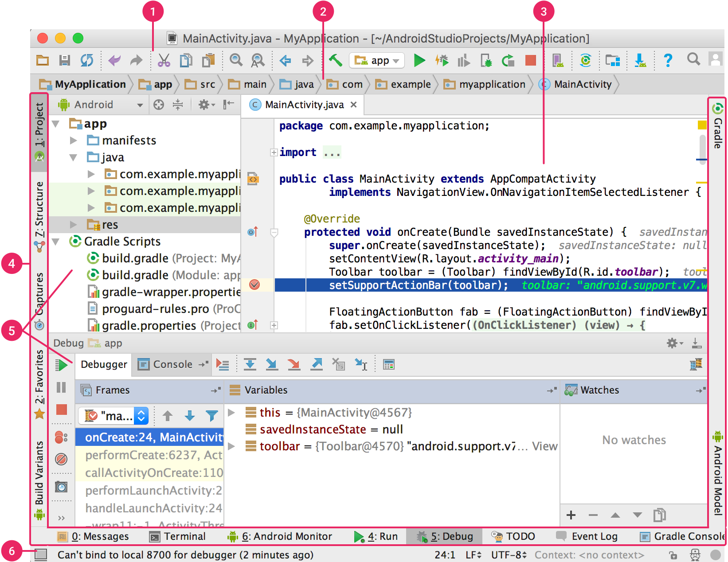Stop the running app with the red square icon

(531, 60)
